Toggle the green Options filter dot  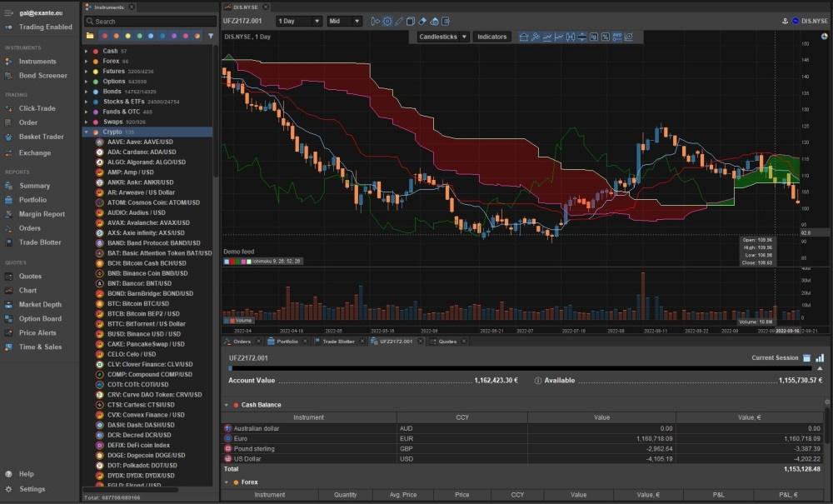click(139, 36)
